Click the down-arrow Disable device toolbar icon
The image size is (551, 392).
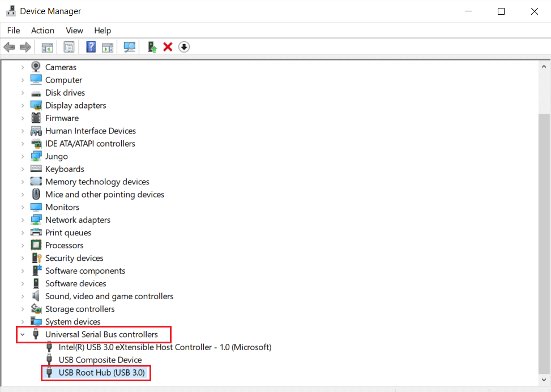coord(183,47)
